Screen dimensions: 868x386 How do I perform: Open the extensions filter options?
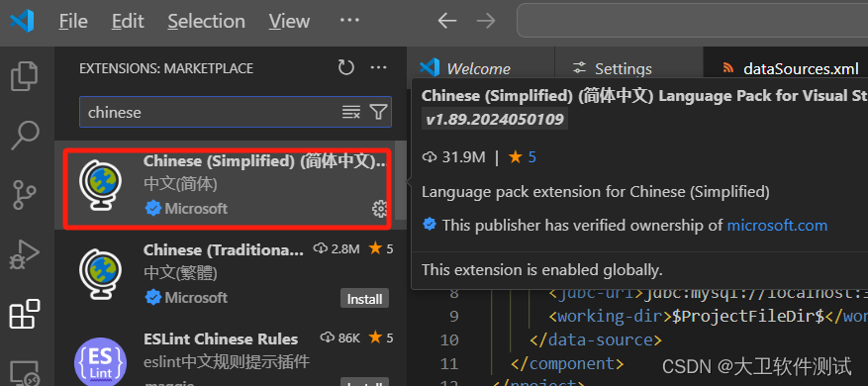click(379, 113)
